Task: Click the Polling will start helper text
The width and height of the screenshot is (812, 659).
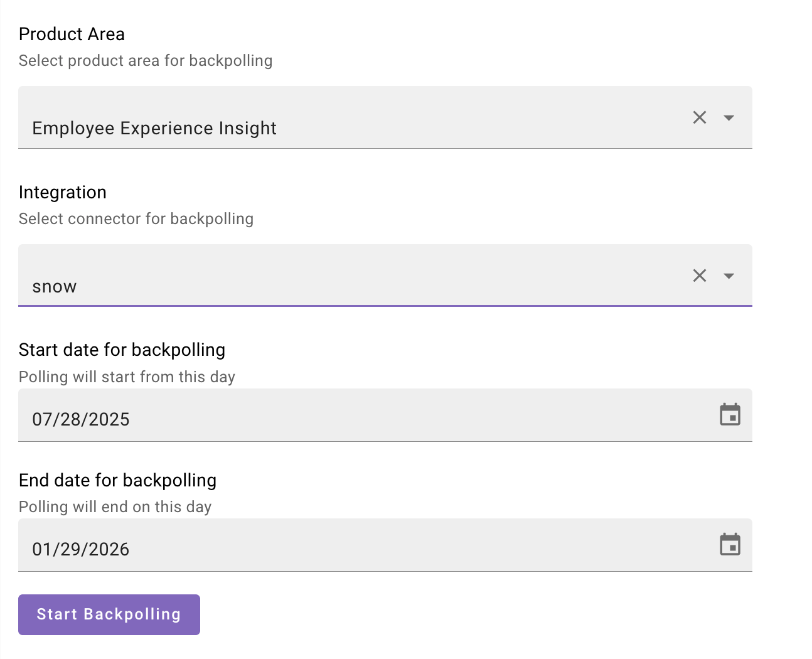Action: click(x=127, y=377)
